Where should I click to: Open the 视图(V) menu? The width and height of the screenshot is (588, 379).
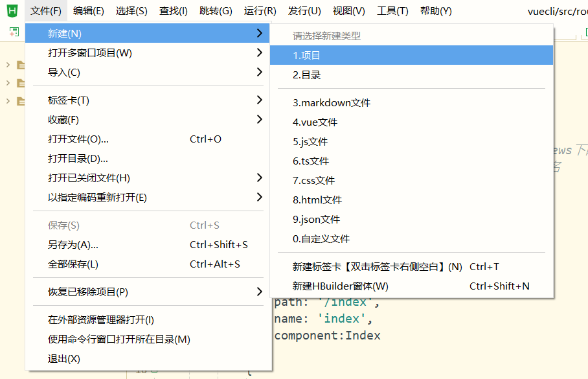349,11
